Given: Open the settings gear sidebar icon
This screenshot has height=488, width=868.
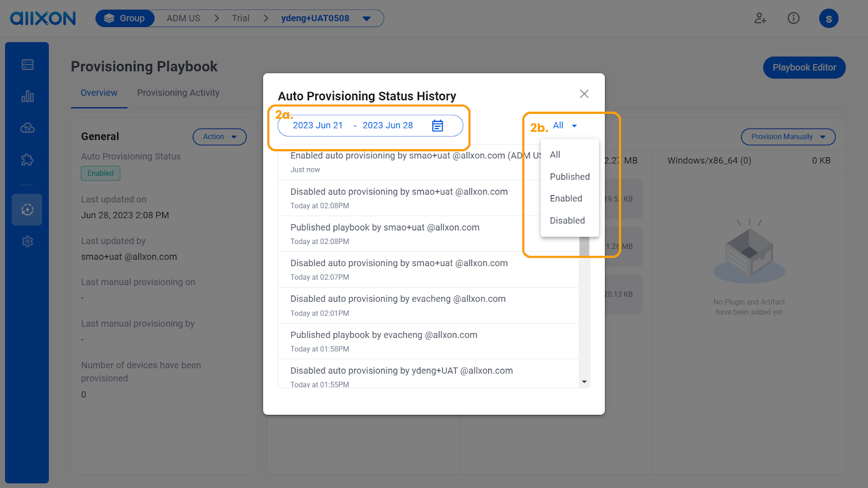Looking at the screenshot, I should (x=27, y=241).
